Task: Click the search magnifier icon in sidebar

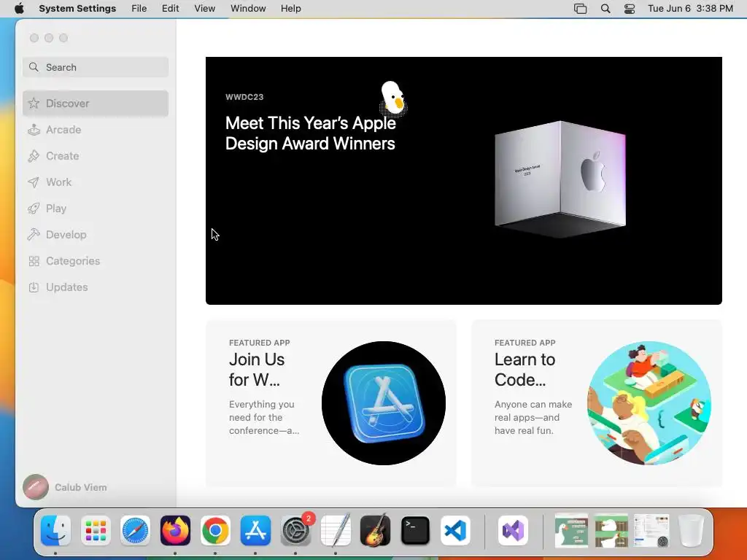Action: click(x=34, y=67)
